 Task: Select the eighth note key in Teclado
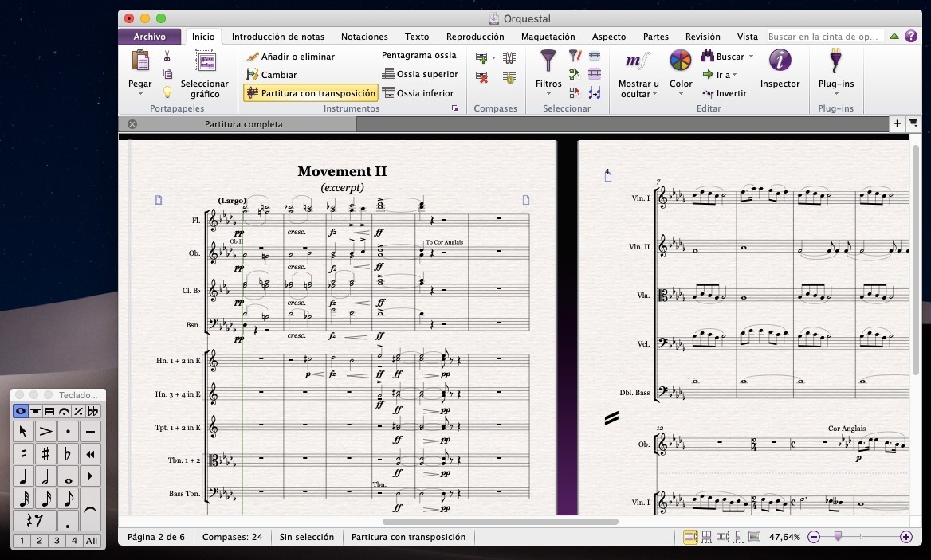[x=69, y=499]
